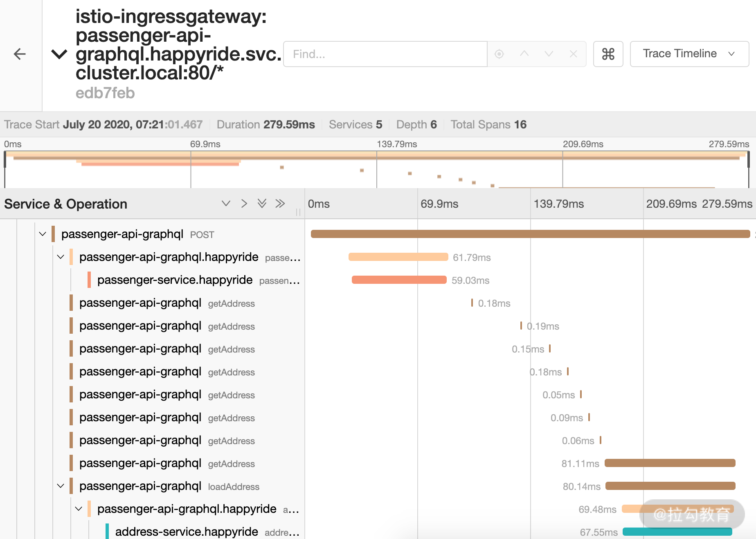This screenshot has height=539, width=756.
Task: Click the passenger-api-graphql POST timeline bar
Action: [x=530, y=234]
